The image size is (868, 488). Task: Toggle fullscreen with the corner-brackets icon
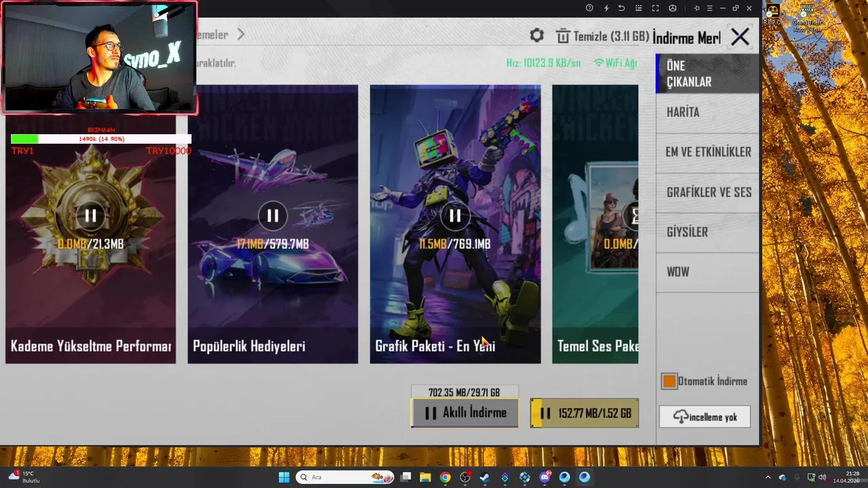click(x=655, y=8)
